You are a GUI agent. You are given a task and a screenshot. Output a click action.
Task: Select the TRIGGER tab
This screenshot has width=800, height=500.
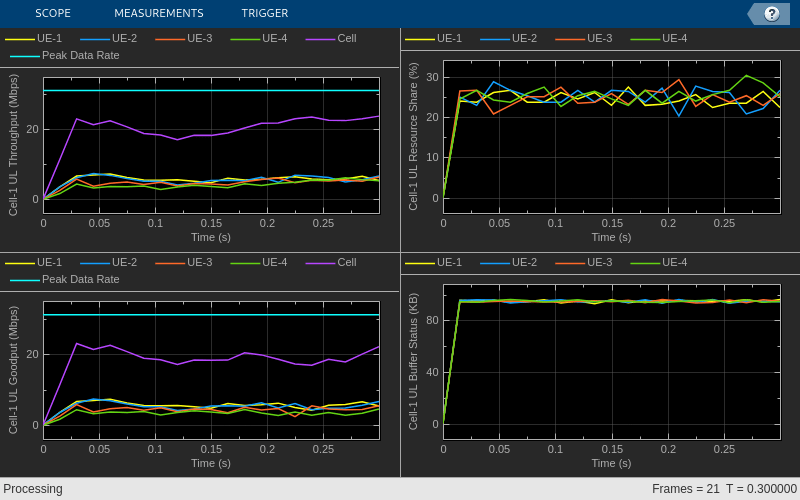click(x=265, y=13)
